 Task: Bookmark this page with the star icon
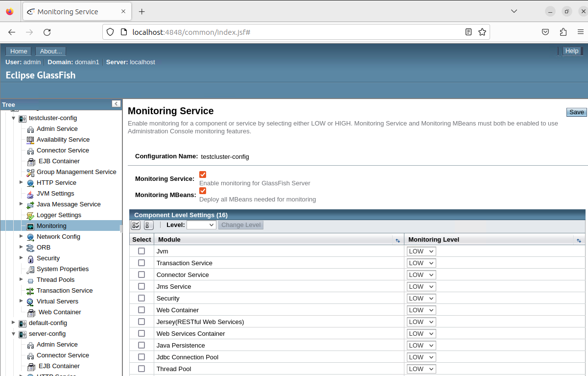tap(482, 32)
